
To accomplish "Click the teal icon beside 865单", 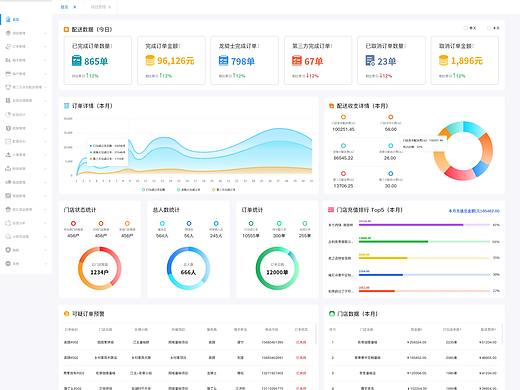I will [77, 61].
